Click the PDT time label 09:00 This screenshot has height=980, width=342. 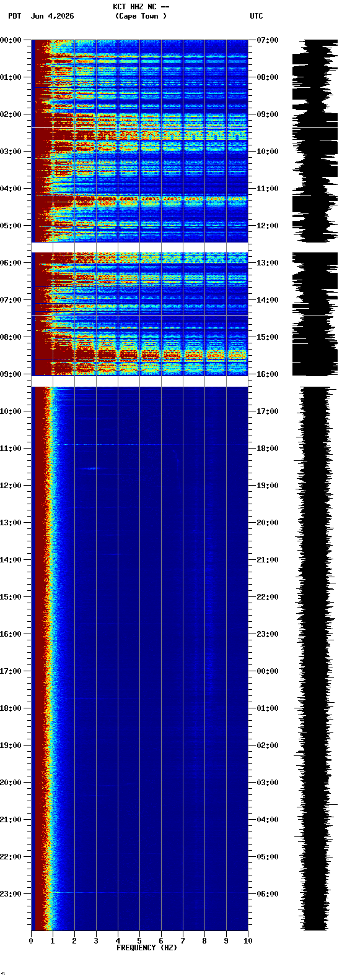(x=11, y=374)
